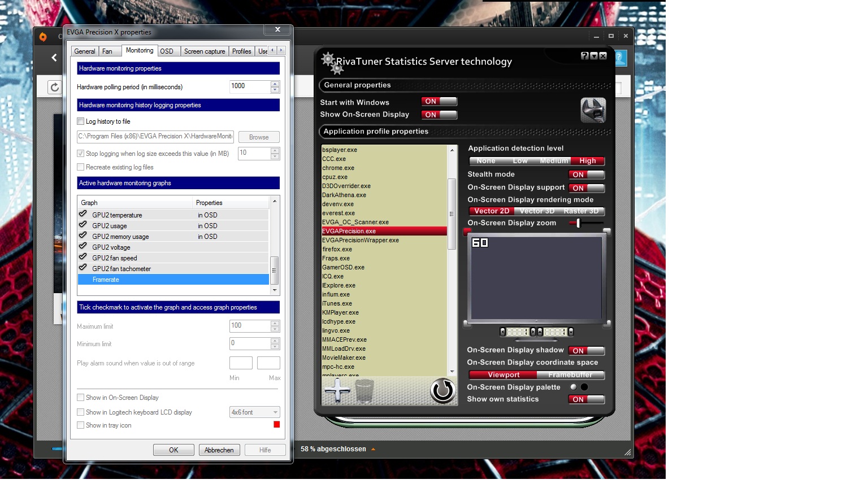This screenshot has height=488, width=868.
Task: Select Fraps.exe in application list
Action: (384, 258)
